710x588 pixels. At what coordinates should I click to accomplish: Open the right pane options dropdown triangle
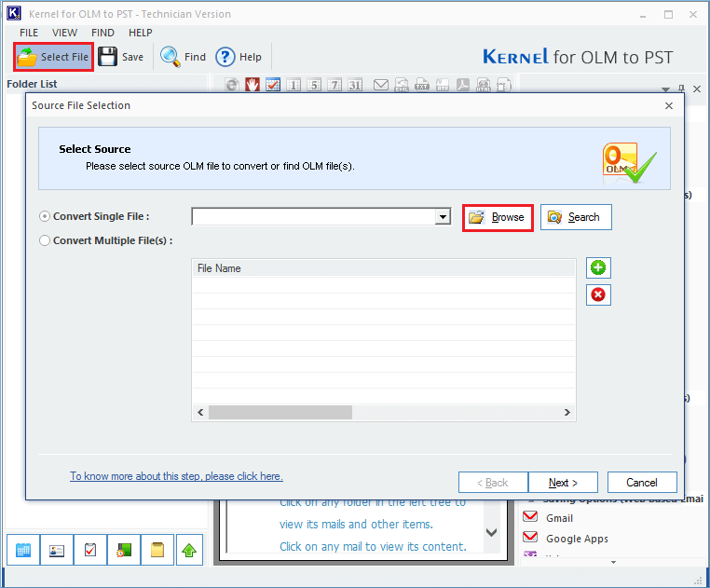click(665, 89)
